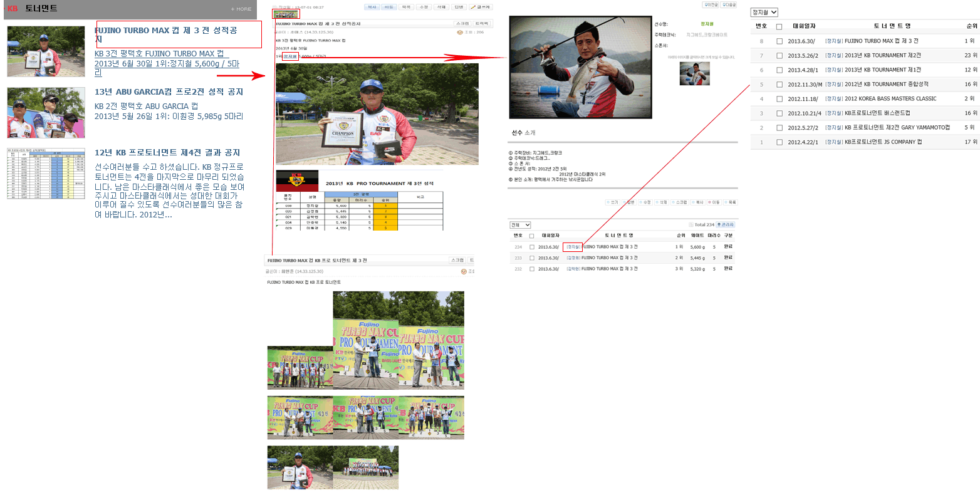Click the champion plaque photo in bottom gallery
Image resolution: width=980 pixels, height=500 pixels.
coord(300,467)
